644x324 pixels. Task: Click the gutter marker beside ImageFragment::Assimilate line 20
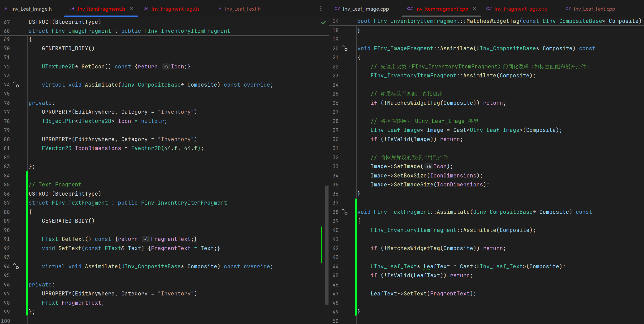click(345, 48)
